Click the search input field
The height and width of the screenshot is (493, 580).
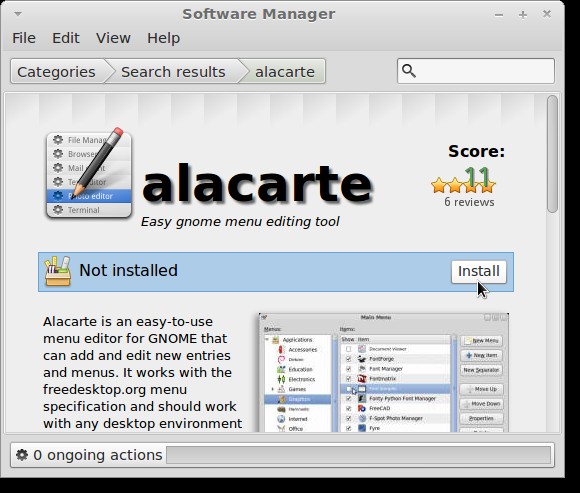[x=476, y=71]
